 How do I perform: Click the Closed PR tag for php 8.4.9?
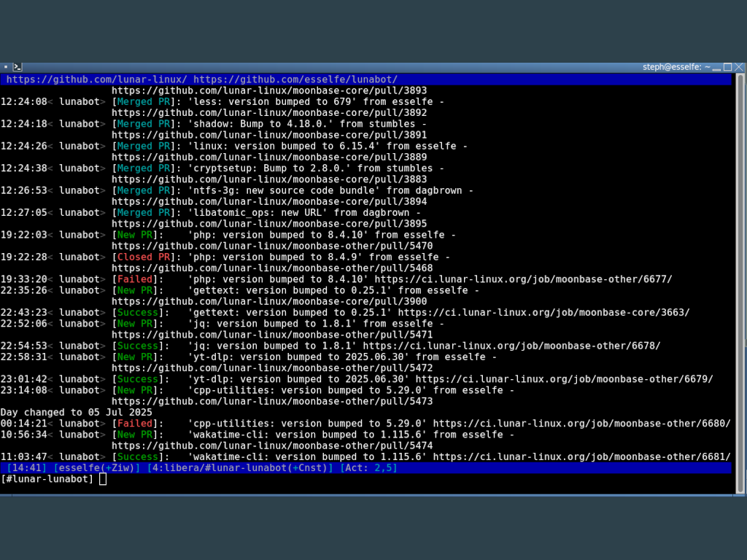pos(144,257)
